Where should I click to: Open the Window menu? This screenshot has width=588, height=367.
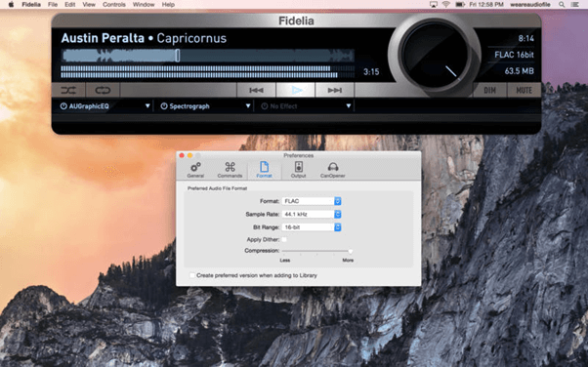144,5
